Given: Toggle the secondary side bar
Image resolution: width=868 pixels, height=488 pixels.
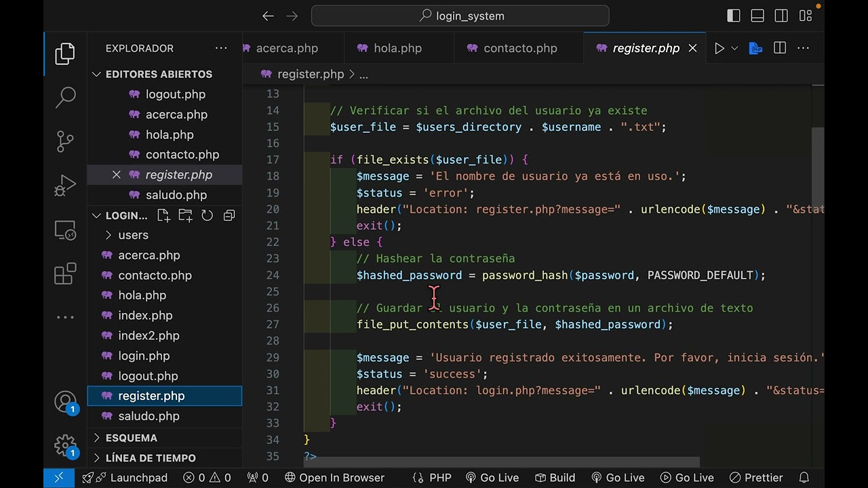Looking at the screenshot, I should [781, 16].
